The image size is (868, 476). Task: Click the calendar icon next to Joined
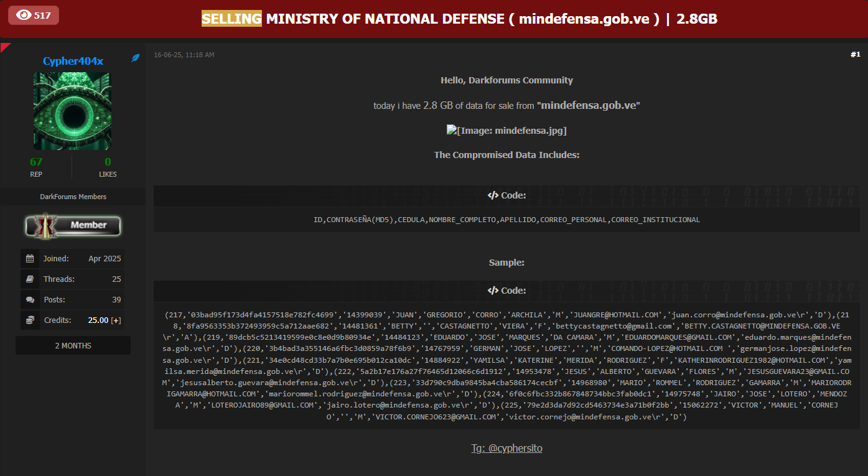[30, 258]
